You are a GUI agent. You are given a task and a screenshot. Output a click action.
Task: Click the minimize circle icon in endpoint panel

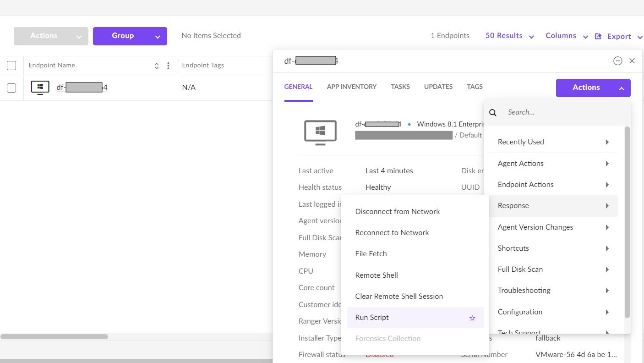pyautogui.click(x=617, y=61)
